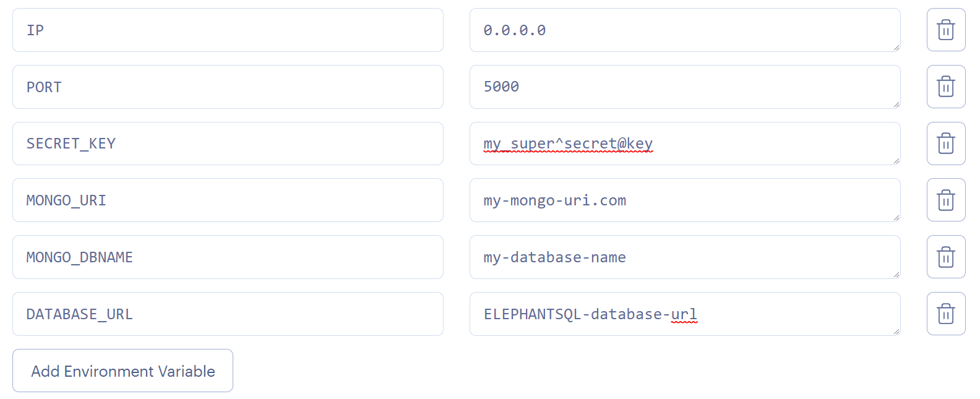Select the PORT key name field
The height and width of the screenshot is (399, 980).
coord(228,87)
